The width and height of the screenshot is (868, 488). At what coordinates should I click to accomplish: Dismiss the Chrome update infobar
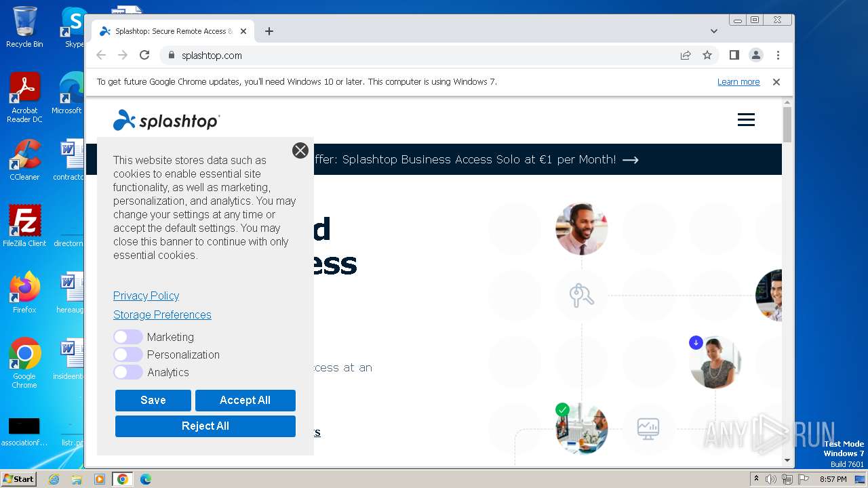(x=776, y=82)
